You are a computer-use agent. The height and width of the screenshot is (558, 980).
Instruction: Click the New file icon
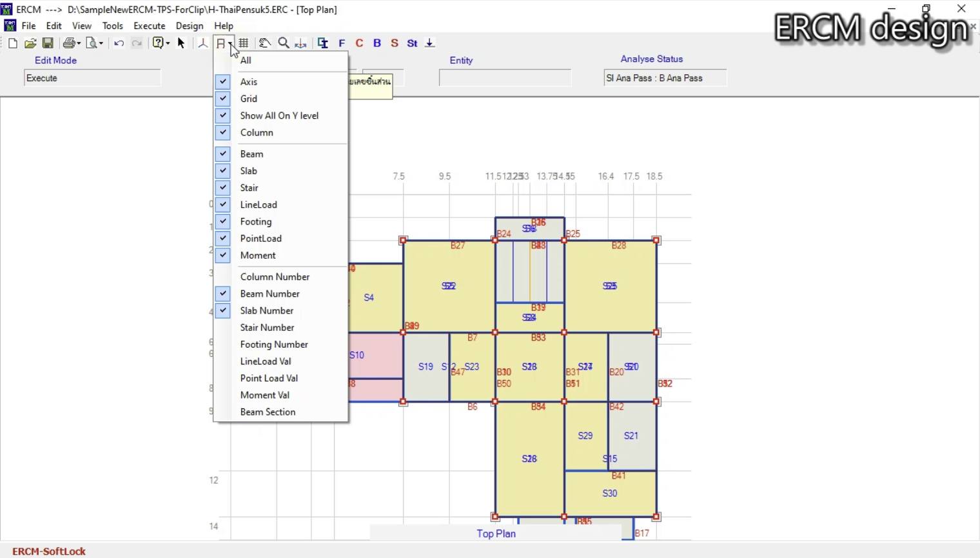coord(13,43)
